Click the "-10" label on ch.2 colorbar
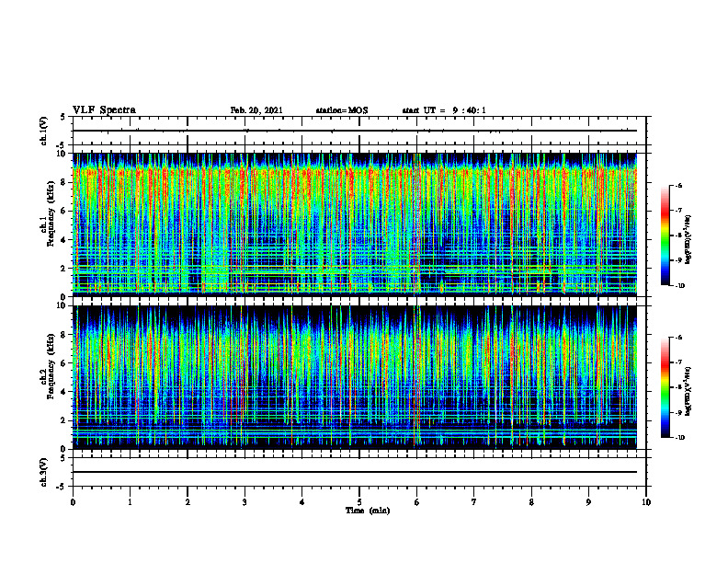This screenshot has height=563, width=728. point(679,438)
